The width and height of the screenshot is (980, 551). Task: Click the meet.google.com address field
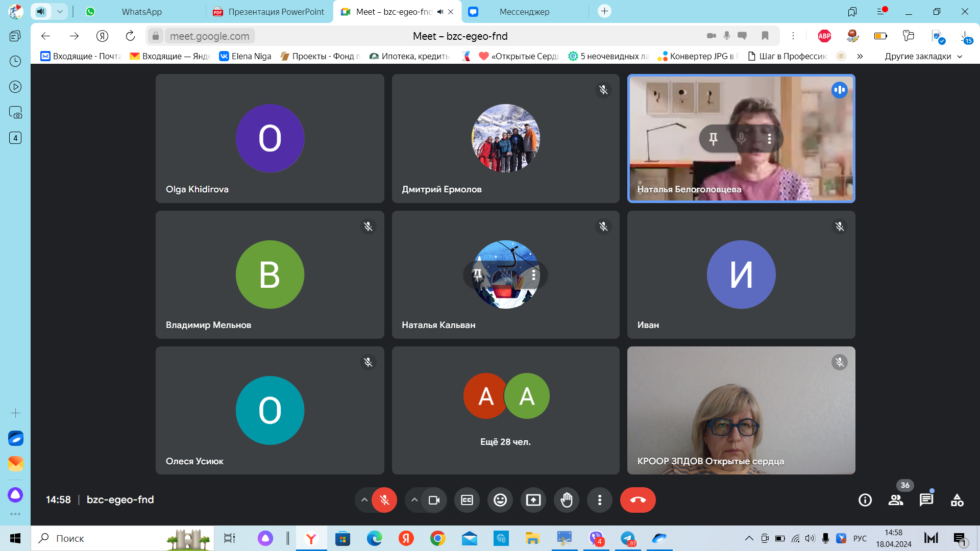click(x=209, y=36)
